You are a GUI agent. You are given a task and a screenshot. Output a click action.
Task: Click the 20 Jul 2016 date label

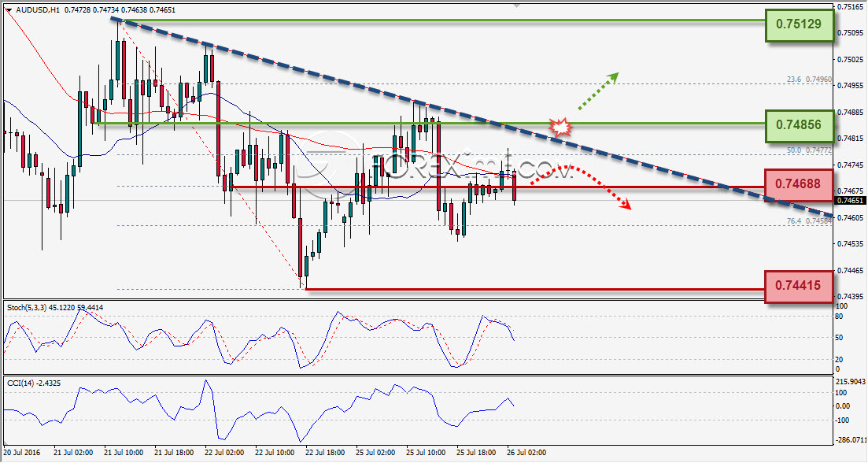(x=21, y=453)
